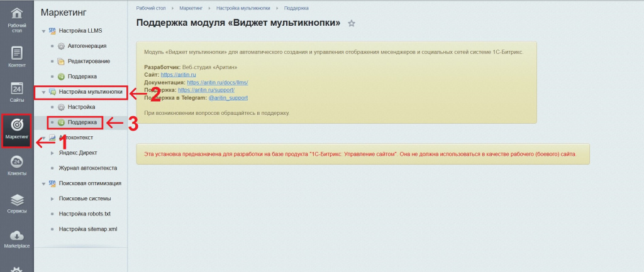Collapse the Настройка LLMS tree section
The height and width of the screenshot is (272, 644).
[x=43, y=31]
